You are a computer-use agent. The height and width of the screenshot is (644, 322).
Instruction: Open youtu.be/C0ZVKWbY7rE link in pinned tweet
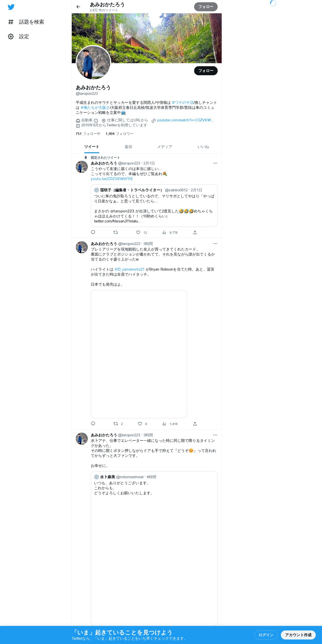[x=112, y=179]
